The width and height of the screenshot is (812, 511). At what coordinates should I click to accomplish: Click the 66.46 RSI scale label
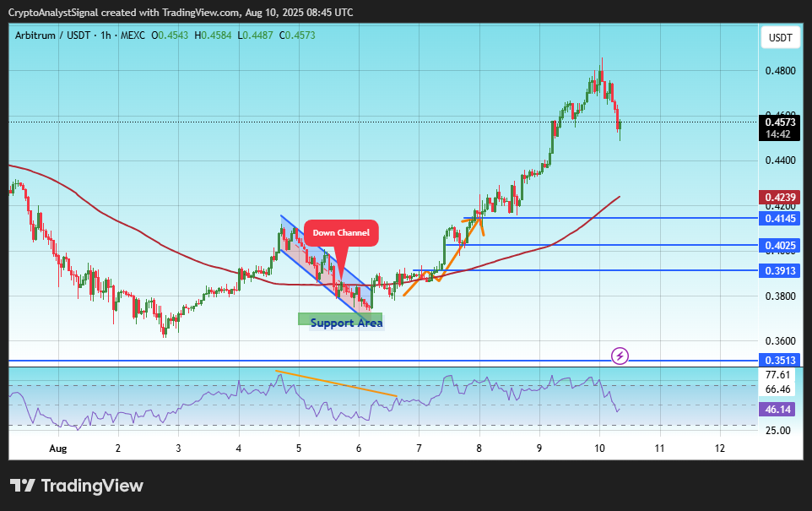[x=778, y=389]
